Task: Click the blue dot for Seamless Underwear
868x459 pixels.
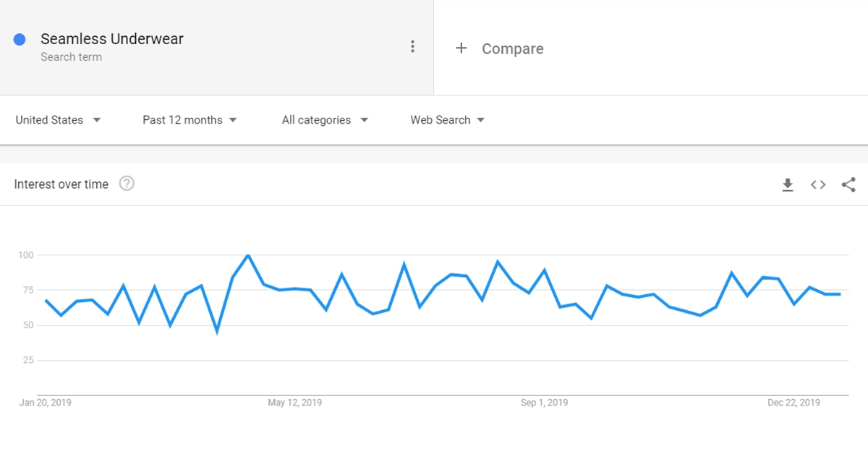Action: coord(20,40)
